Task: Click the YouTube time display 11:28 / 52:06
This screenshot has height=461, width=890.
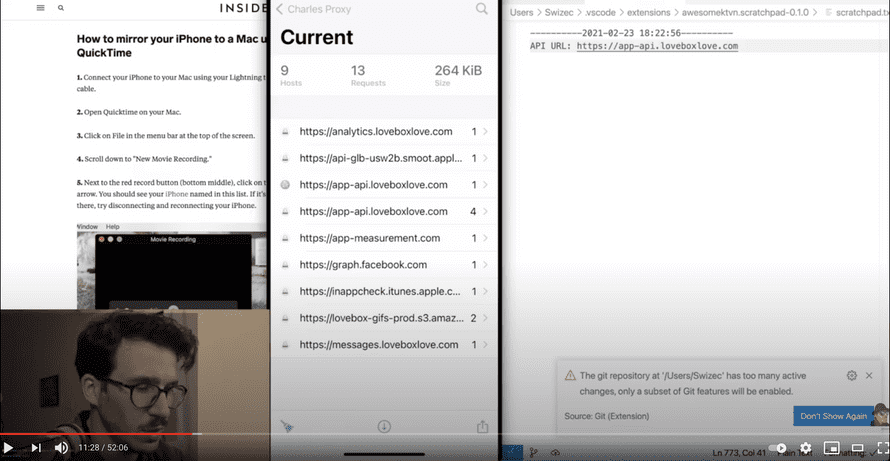Action: pos(103,448)
